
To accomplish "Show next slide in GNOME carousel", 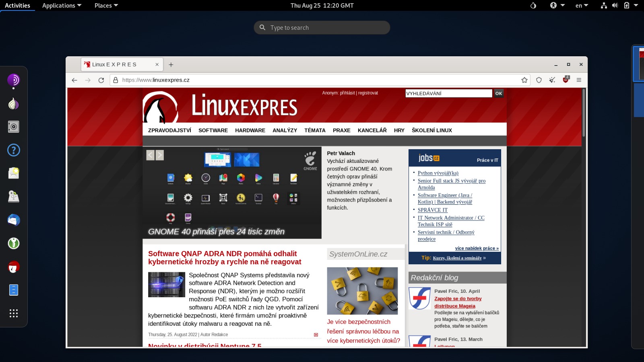I will pyautogui.click(x=160, y=155).
